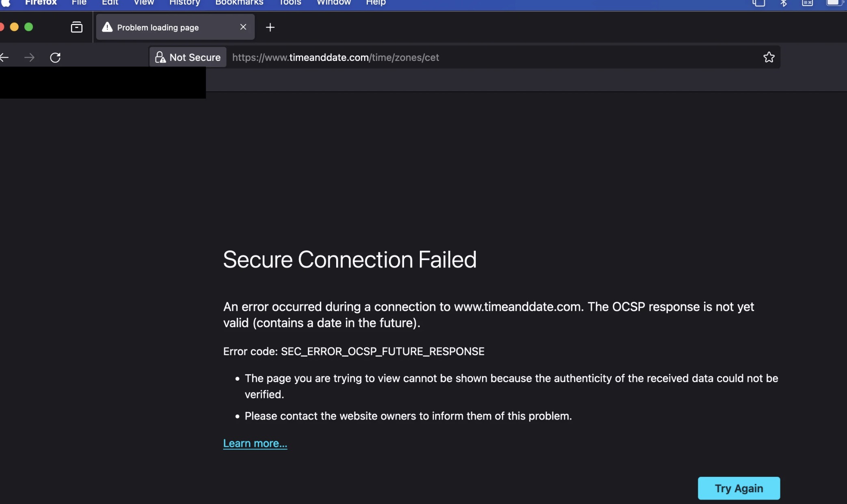Viewport: 847px width, 504px height.
Task: Close the Problem loading page tab
Action: [x=243, y=27]
